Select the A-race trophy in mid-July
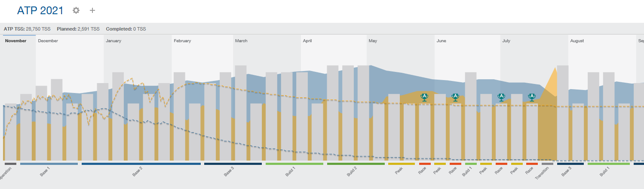This screenshot has width=644, height=189. (x=532, y=97)
